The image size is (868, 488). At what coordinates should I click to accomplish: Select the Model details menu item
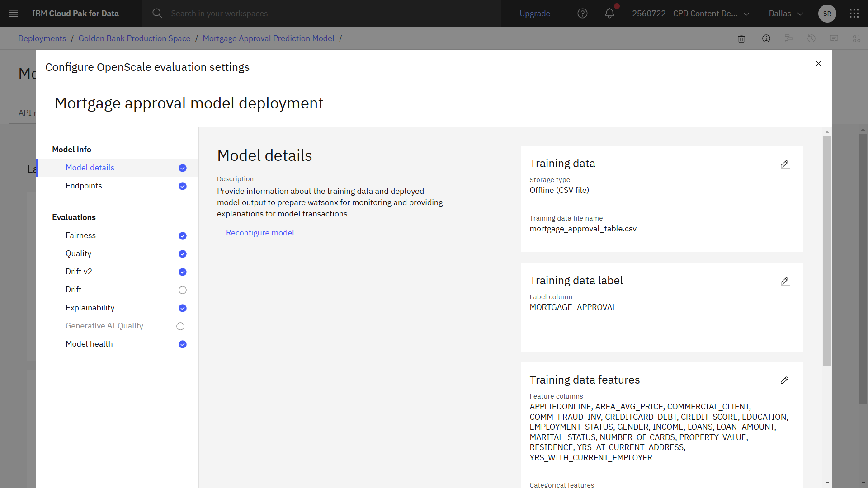pos(90,168)
